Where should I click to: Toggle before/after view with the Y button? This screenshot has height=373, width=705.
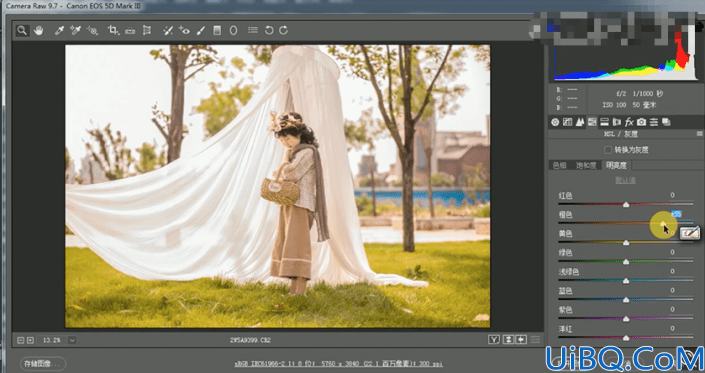click(494, 340)
